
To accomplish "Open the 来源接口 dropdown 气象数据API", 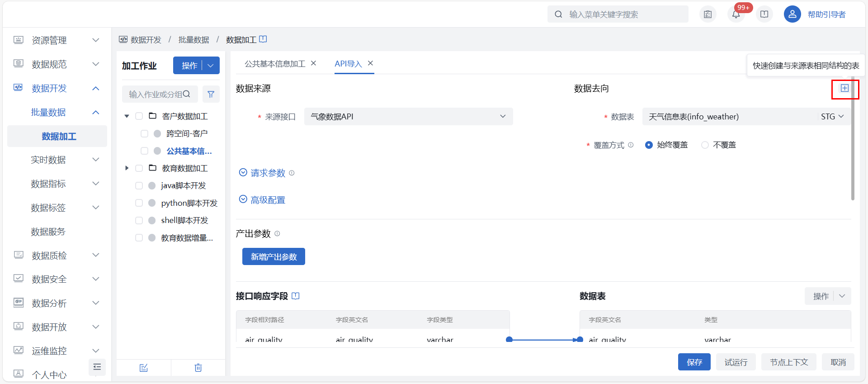I will 408,116.
